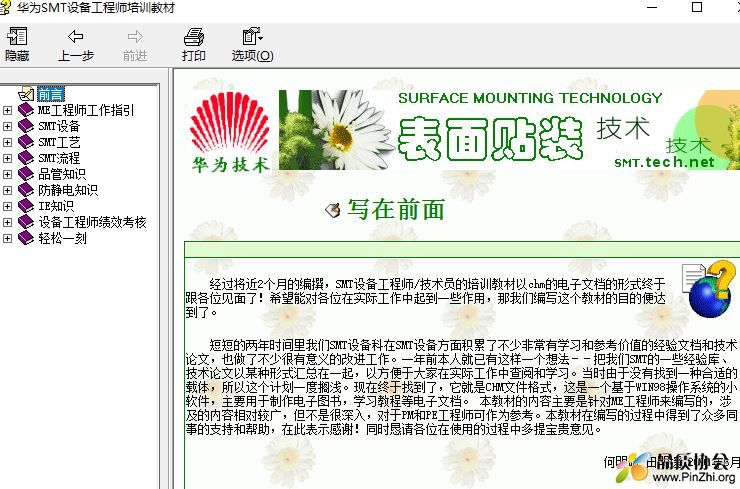Open the SMT设备 topic

click(59, 126)
